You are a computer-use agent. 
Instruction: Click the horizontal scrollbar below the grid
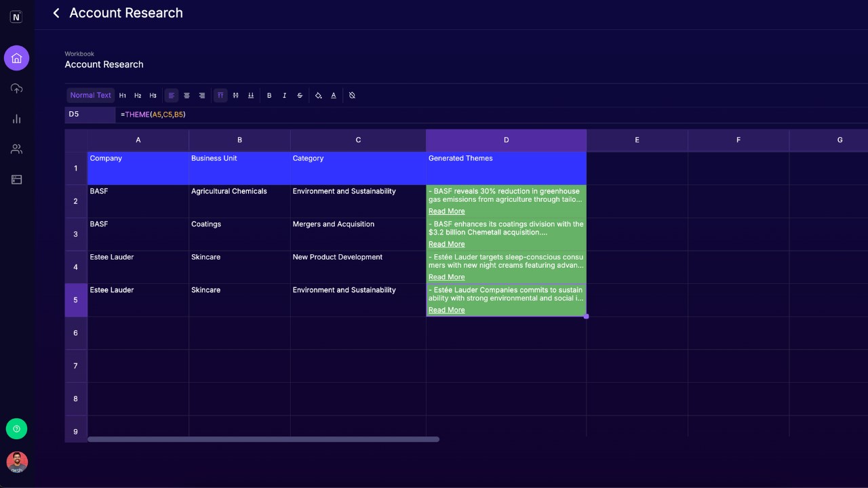pos(263,439)
